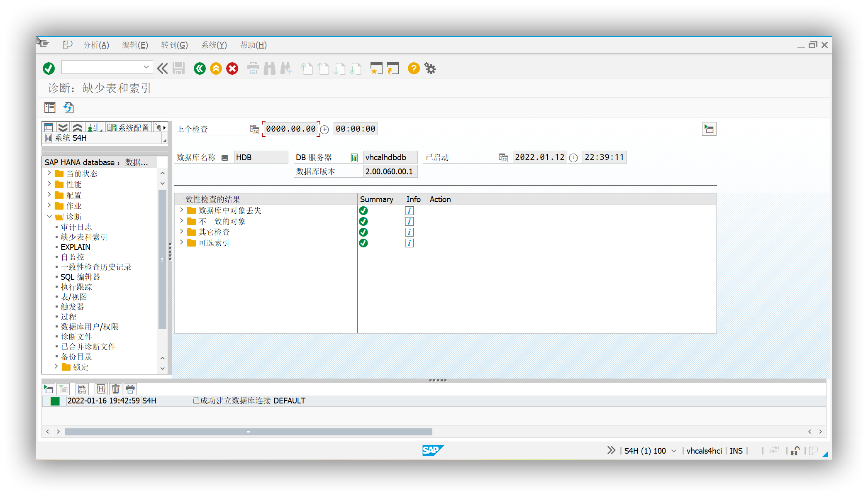Click the red Cancel icon
The height and width of the screenshot is (496, 868).
click(x=232, y=68)
